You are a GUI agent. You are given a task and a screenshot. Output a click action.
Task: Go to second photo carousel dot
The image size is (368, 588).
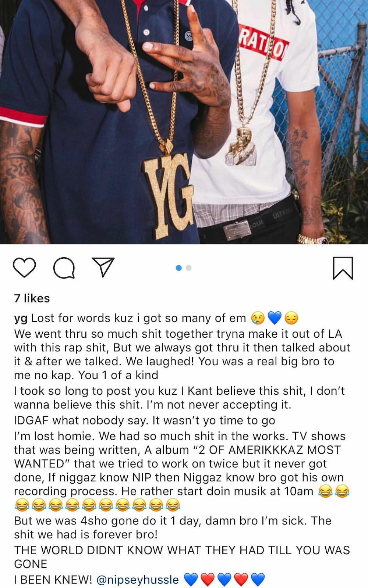[189, 268]
